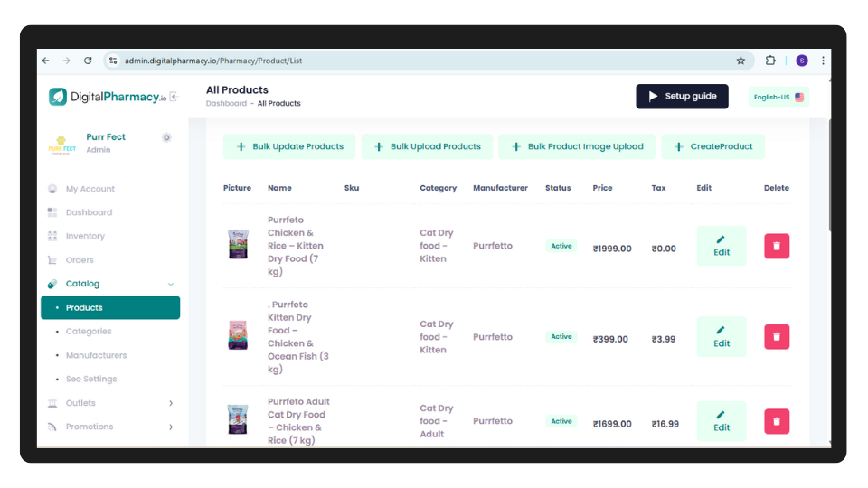Delete Purrfeto Chicken & Rice Kitten product
868x488 pixels.
tap(777, 246)
